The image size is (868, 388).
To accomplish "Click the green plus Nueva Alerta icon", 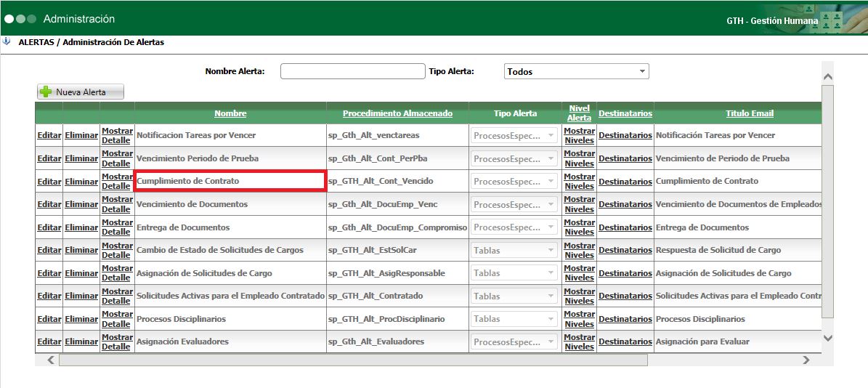I will pos(46,92).
